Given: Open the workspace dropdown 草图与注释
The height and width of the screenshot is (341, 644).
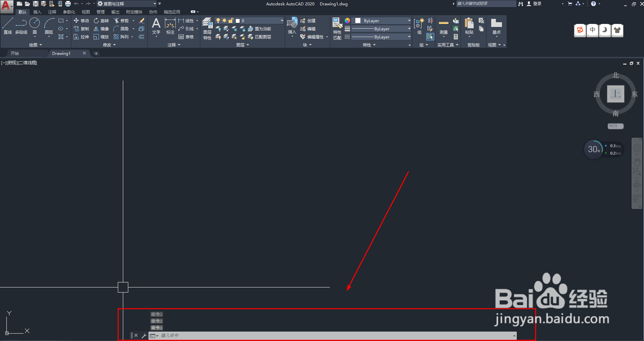Looking at the screenshot, I should click(x=127, y=4).
